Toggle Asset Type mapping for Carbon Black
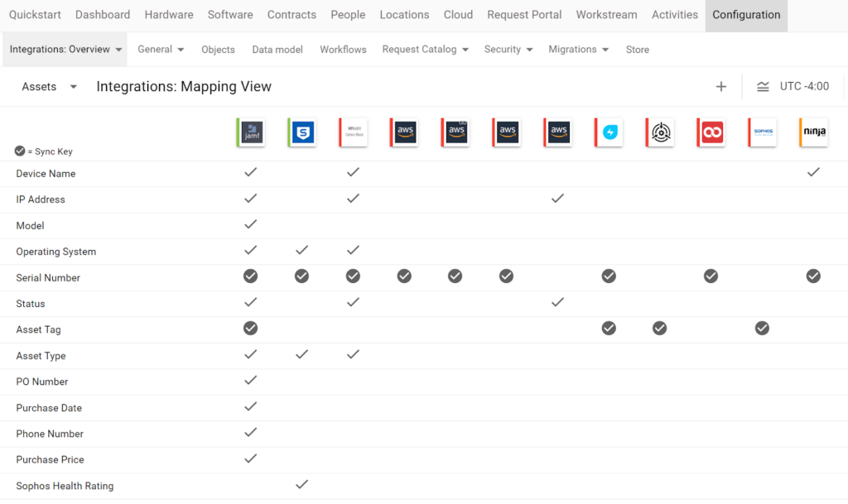This screenshot has height=504, width=848. [353, 354]
